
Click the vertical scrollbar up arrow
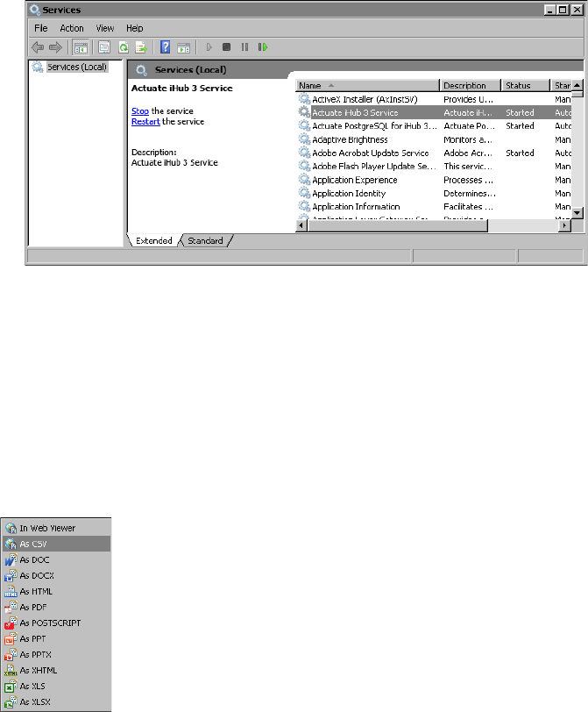pos(577,85)
